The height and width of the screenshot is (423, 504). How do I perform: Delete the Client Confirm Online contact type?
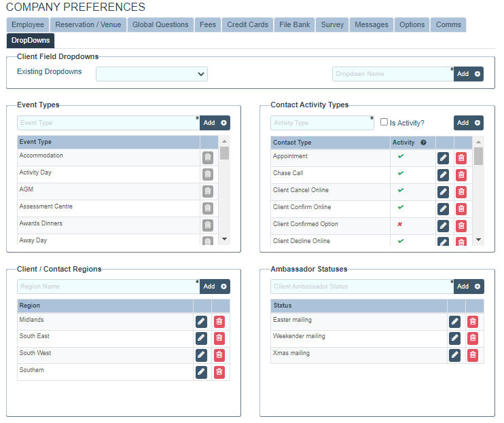tap(461, 209)
